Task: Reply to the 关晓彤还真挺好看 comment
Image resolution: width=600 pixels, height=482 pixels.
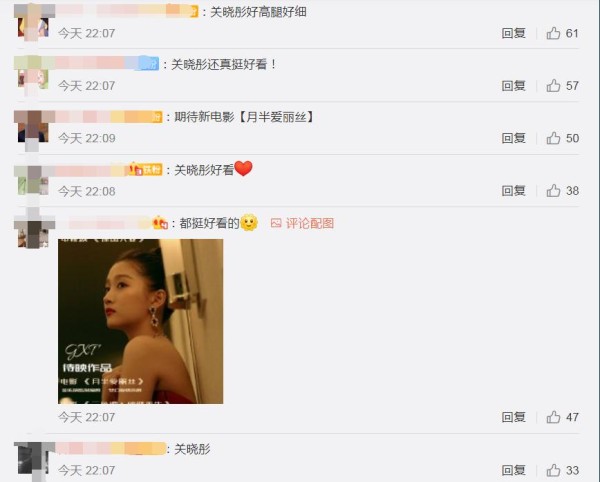Action: [514, 86]
